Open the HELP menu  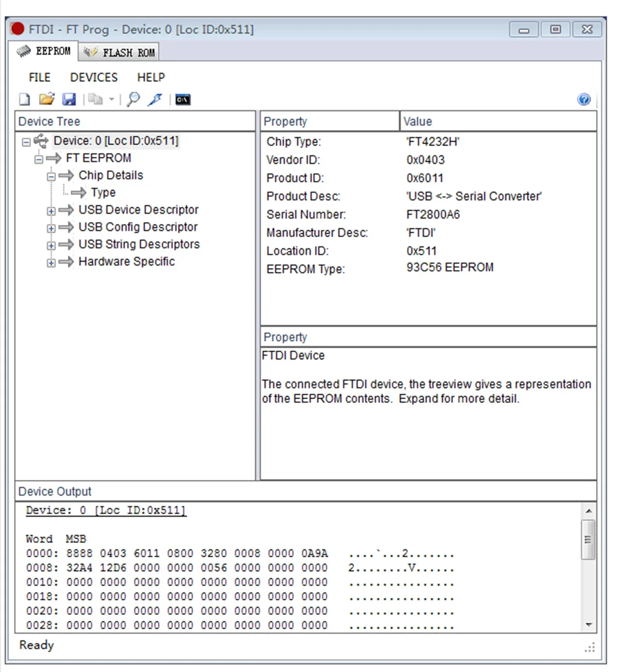[150, 77]
